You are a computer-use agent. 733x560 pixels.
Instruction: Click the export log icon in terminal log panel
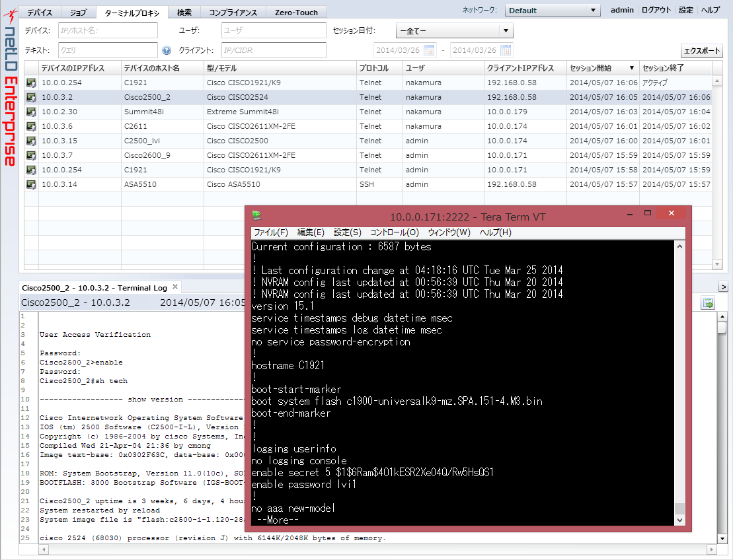tap(708, 302)
